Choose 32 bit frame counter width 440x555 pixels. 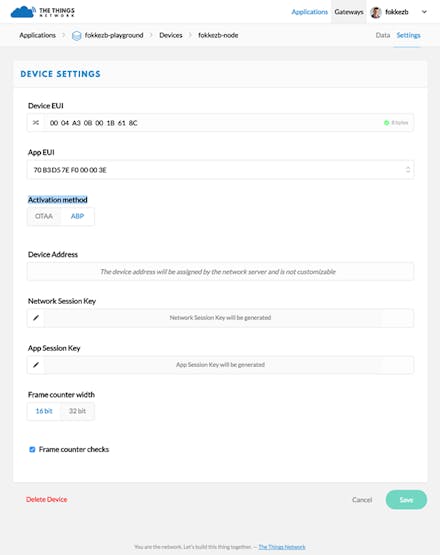pos(77,411)
